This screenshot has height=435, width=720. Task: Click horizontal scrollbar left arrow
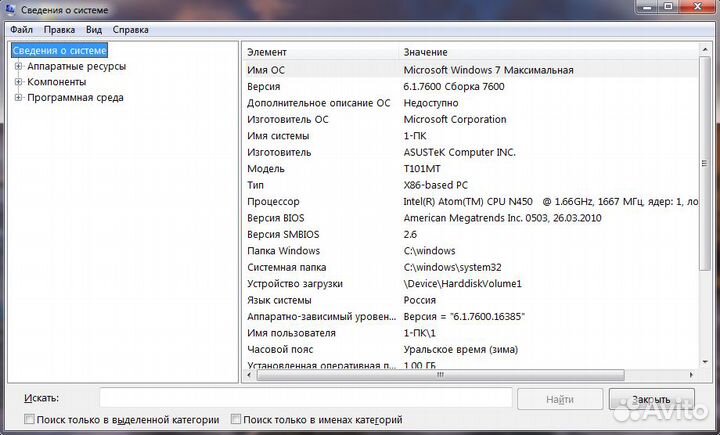(x=249, y=375)
